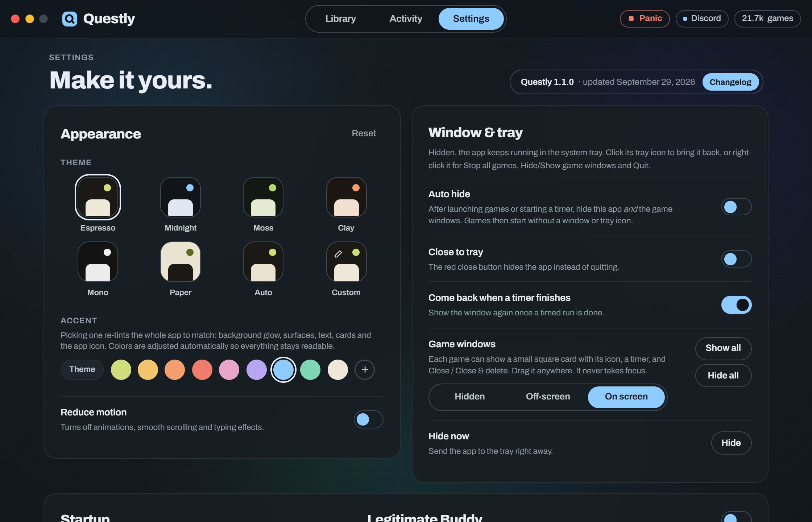812x522 pixels.
Task: Set game windows to Off-screen
Action: (548, 397)
